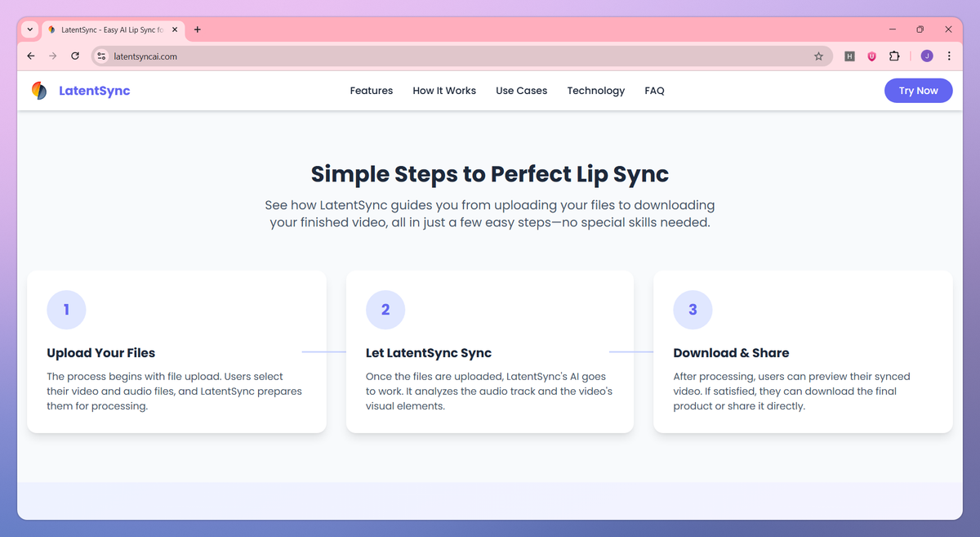Viewport: 980px width, 537px height.
Task: Bookmark this page with the star icon
Action: 818,56
